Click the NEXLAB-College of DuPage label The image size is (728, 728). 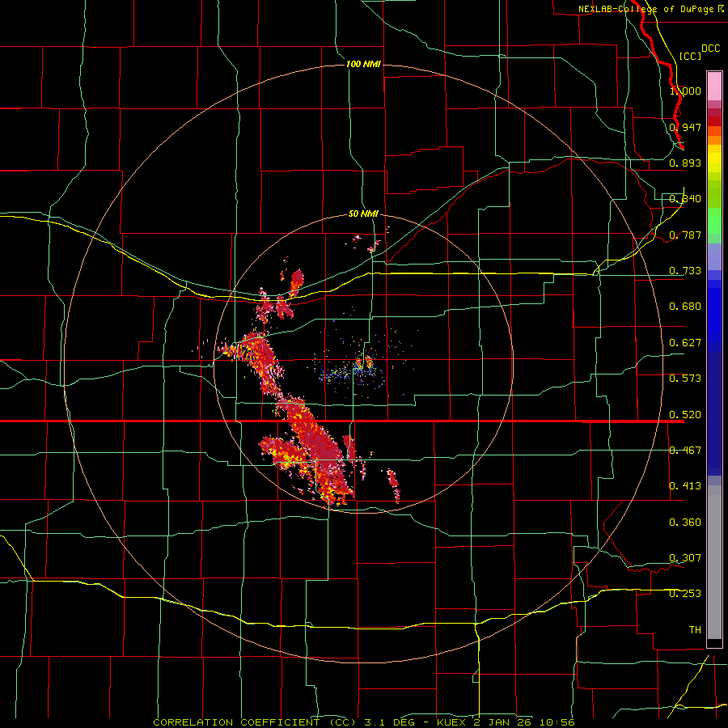(645, 9)
